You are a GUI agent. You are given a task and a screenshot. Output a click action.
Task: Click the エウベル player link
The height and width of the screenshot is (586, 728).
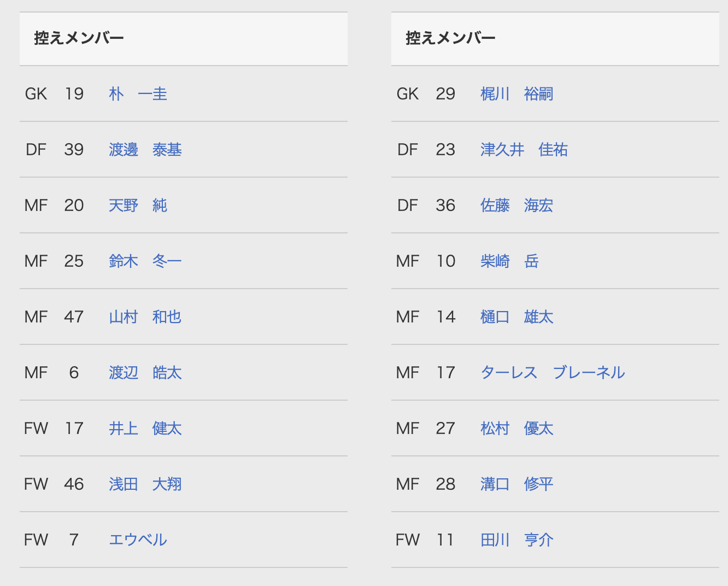point(138,540)
